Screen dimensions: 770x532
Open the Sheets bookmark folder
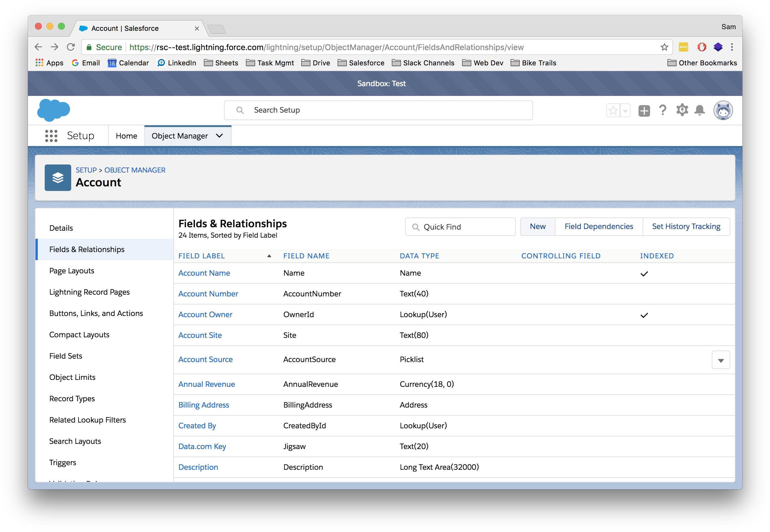(x=221, y=63)
